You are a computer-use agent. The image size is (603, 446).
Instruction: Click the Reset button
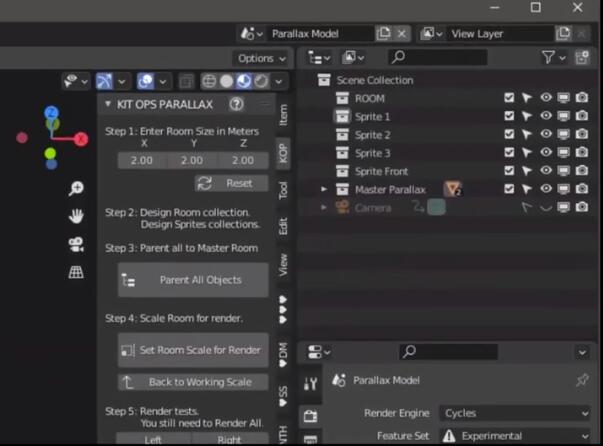tap(232, 183)
